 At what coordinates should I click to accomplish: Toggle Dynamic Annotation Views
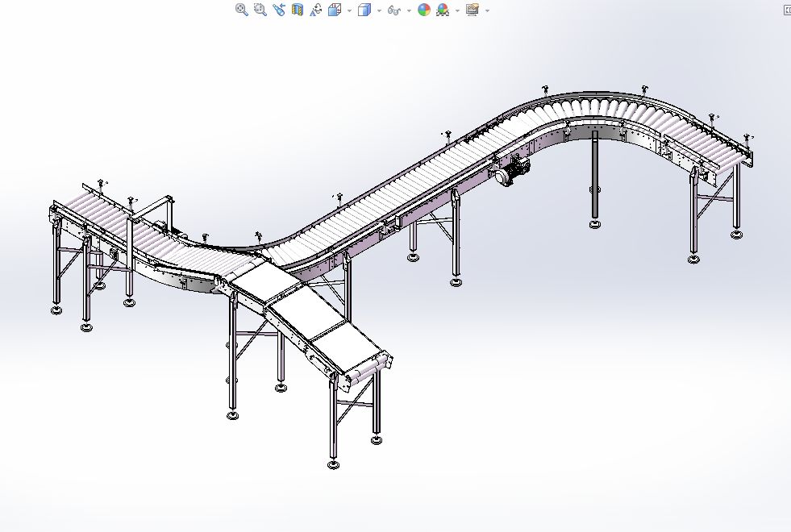(x=316, y=10)
